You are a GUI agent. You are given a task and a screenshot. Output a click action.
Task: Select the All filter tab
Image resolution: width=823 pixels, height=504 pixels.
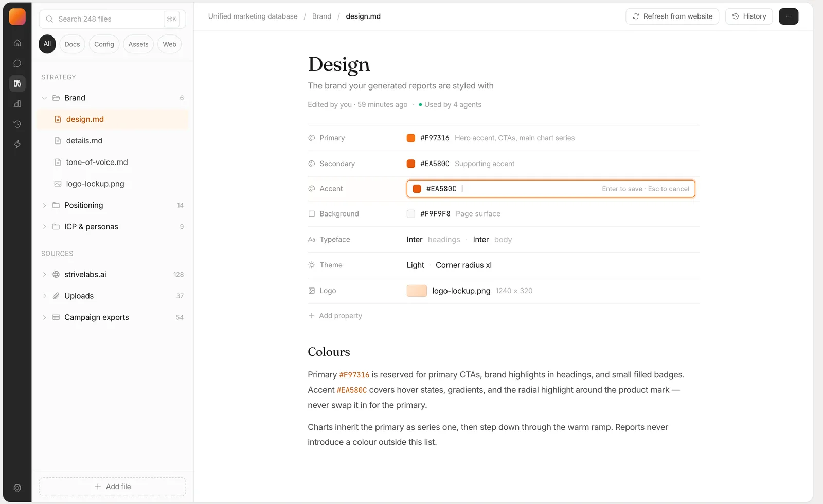(47, 44)
